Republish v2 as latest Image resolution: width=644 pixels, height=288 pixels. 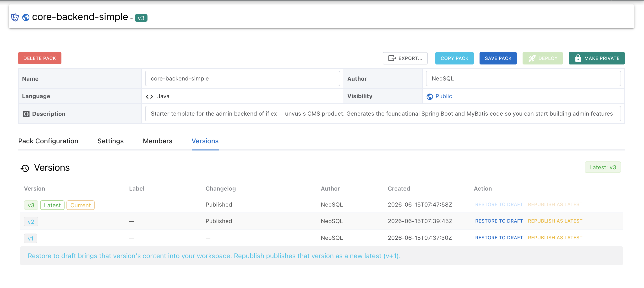(x=555, y=221)
